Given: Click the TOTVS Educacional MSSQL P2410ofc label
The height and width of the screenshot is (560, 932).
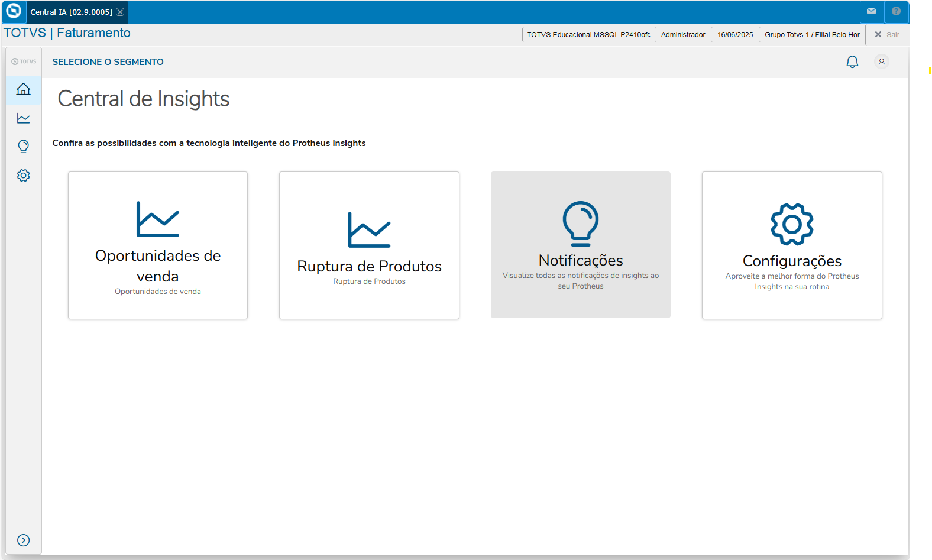Looking at the screenshot, I should (x=588, y=35).
